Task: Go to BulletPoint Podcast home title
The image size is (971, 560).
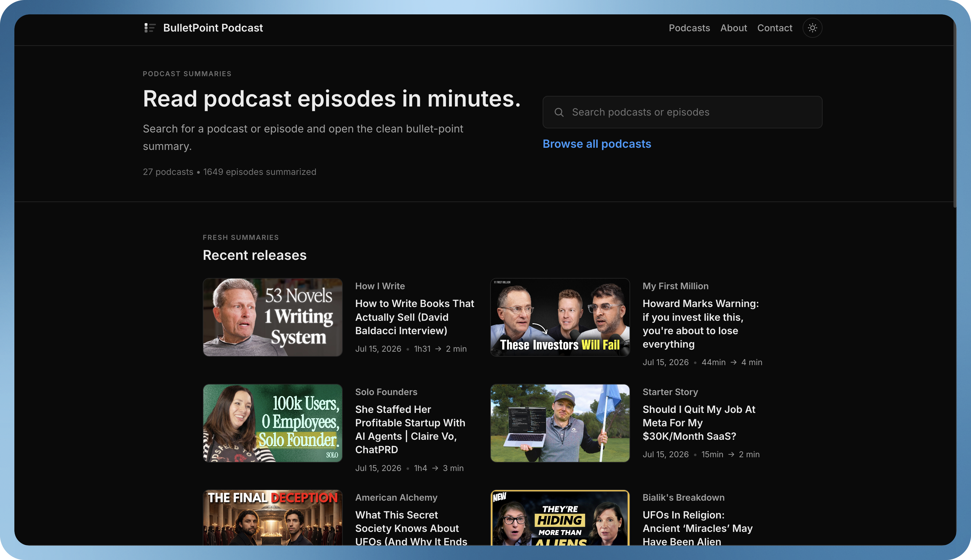Action: 213,28
